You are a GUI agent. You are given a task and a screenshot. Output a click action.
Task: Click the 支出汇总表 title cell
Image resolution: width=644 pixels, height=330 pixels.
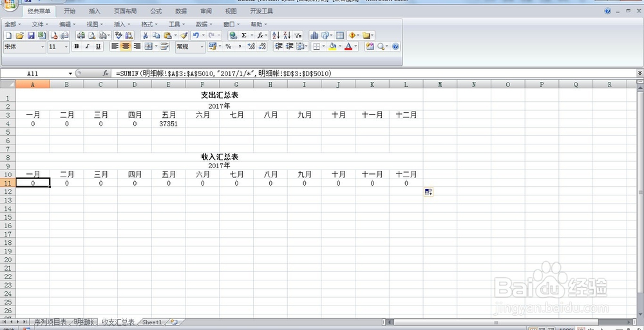[220, 95]
